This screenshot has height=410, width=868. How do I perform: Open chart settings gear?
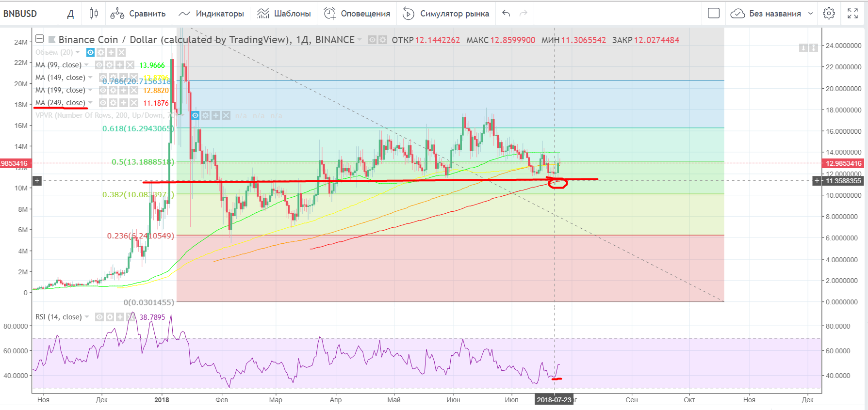pos(829,14)
